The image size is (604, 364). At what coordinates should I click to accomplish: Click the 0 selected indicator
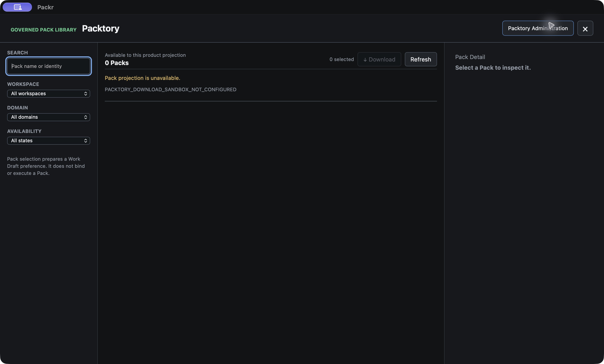342,59
